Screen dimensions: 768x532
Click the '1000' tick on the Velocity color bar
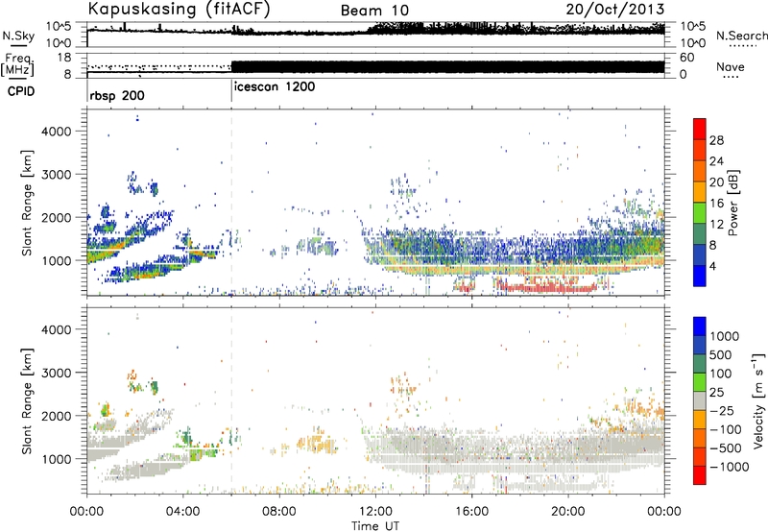tap(725, 336)
